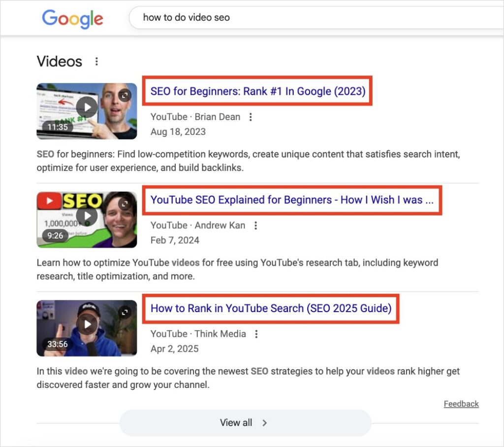This screenshot has width=504, height=447.
Task: Open the SEO for Beginners video link
Action: point(257,91)
